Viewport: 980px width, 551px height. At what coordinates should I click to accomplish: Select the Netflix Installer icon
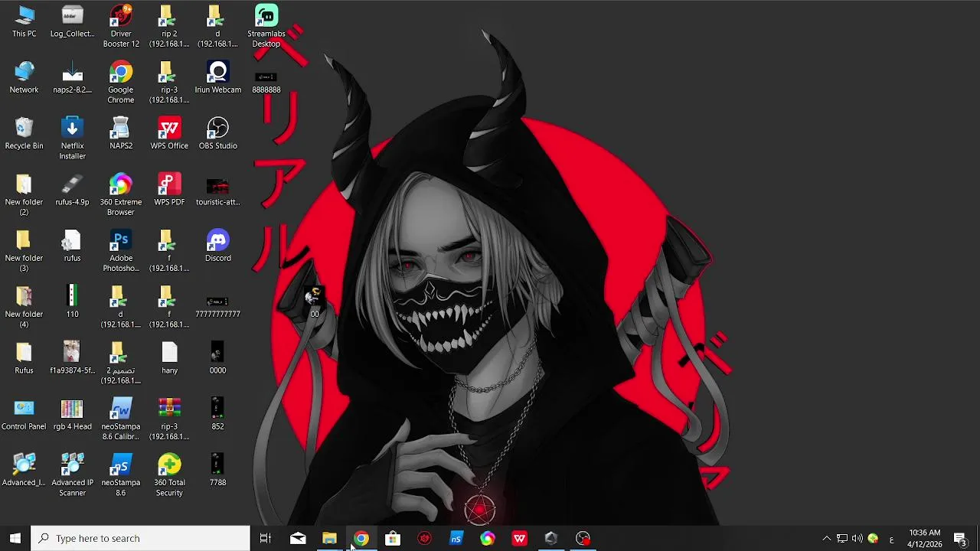tap(72, 139)
